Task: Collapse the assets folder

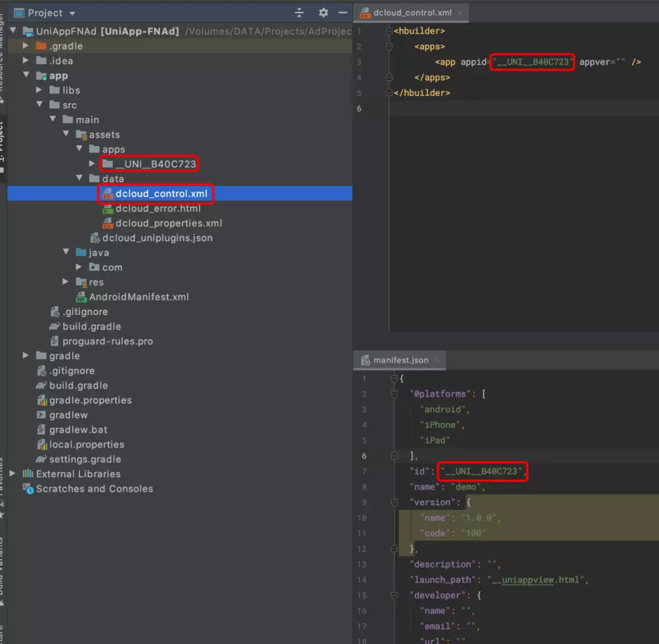Action: point(67,135)
